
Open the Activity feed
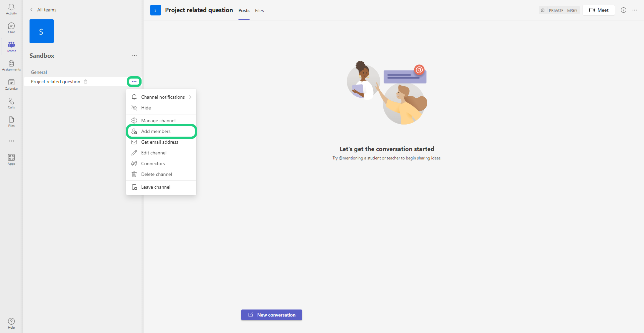coord(11,9)
